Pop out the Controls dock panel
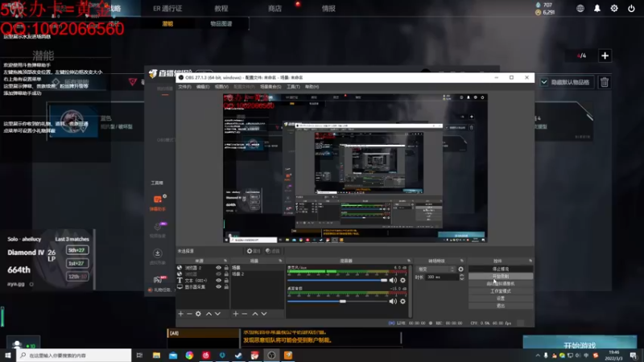 click(x=530, y=261)
